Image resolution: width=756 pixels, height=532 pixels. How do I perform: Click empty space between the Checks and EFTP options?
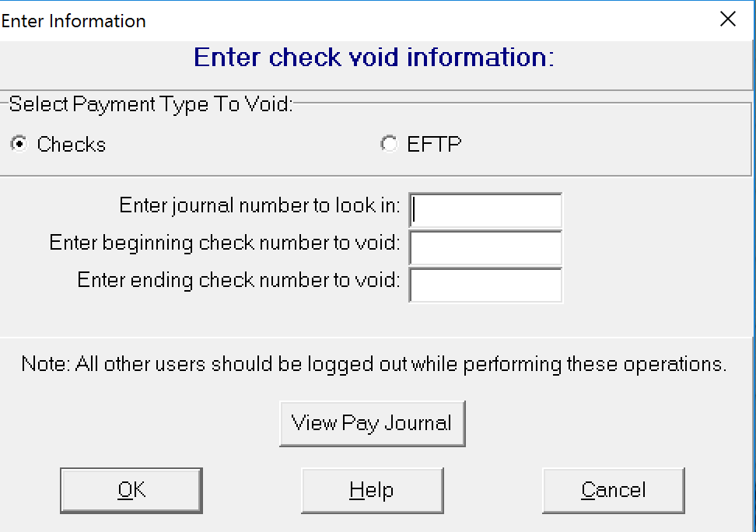coord(241,144)
